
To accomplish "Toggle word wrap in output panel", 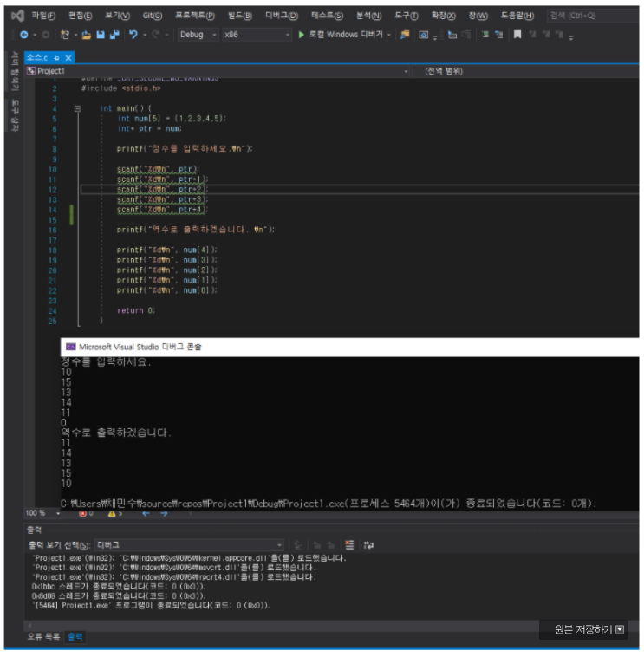I will (x=368, y=545).
